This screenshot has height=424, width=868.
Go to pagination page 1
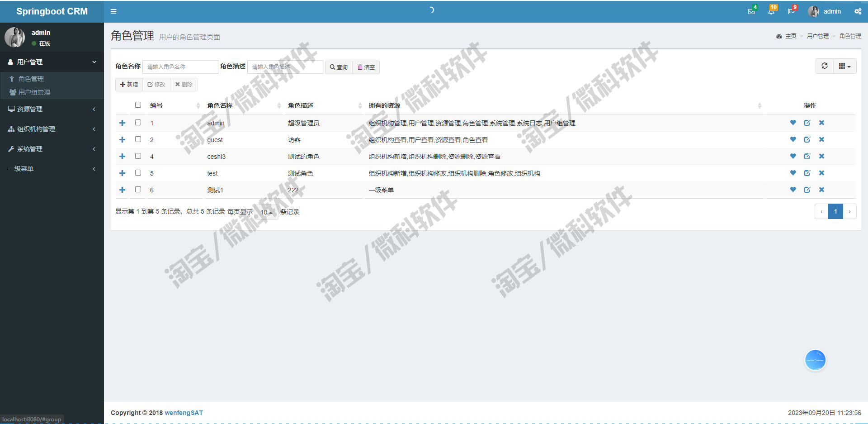tap(835, 211)
